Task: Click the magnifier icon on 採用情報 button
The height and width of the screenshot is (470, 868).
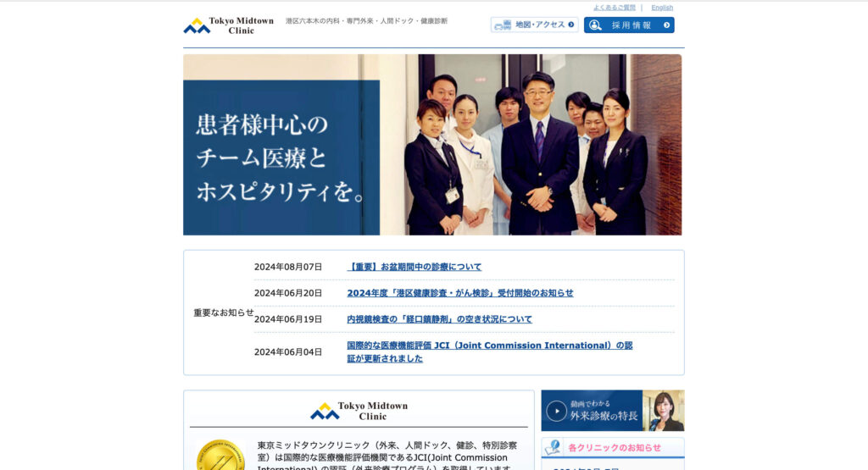Action: click(596, 25)
